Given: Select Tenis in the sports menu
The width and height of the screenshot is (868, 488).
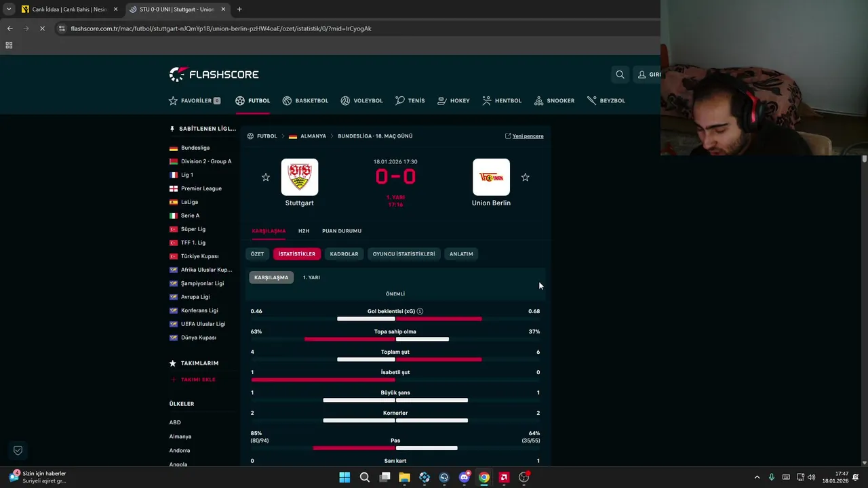Looking at the screenshot, I should 410,100.
